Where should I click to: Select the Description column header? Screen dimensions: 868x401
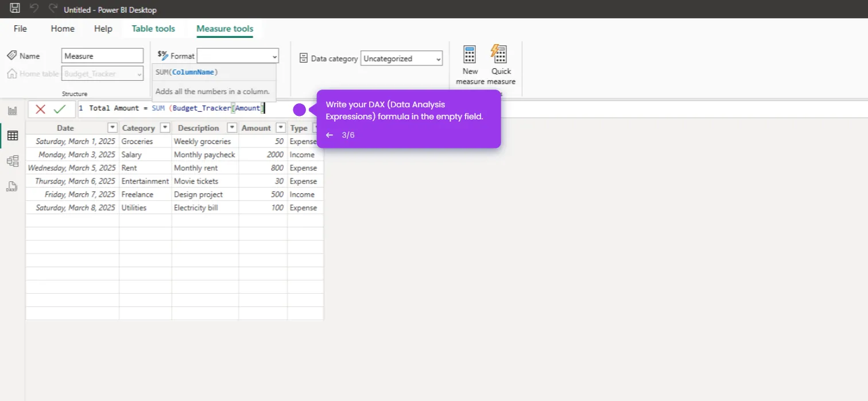tap(199, 128)
